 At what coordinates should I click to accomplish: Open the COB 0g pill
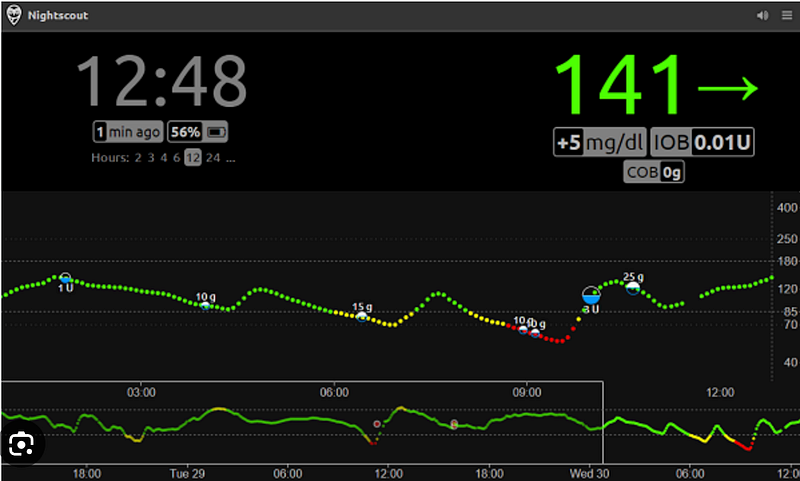pyautogui.click(x=654, y=172)
